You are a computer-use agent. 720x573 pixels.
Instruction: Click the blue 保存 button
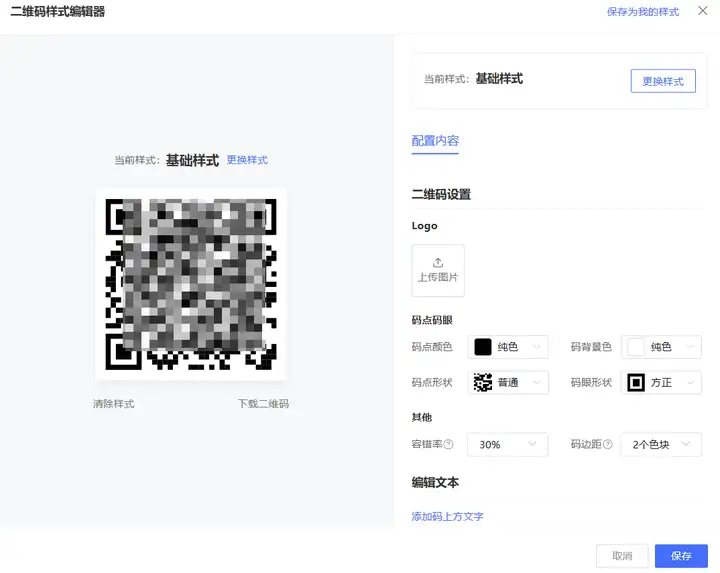(x=681, y=556)
